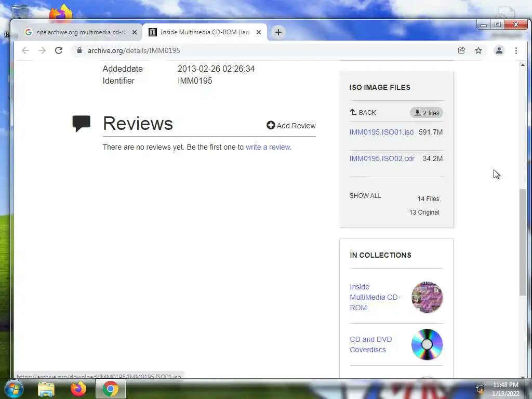Viewport: 532px width, 399px height.
Task: Click the 13 Original text
Action: pos(424,212)
